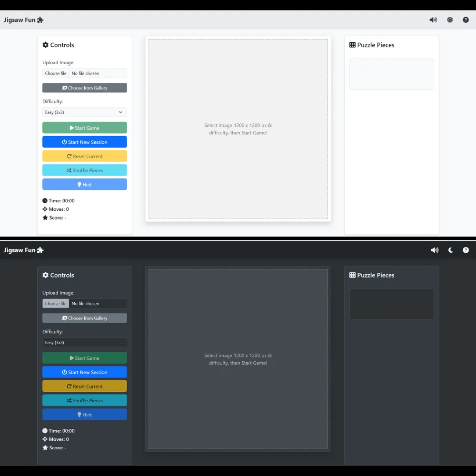Click move-arrows icon beside dark Moves: 0
Image resolution: width=476 pixels, height=476 pixels.
point(45,439)
